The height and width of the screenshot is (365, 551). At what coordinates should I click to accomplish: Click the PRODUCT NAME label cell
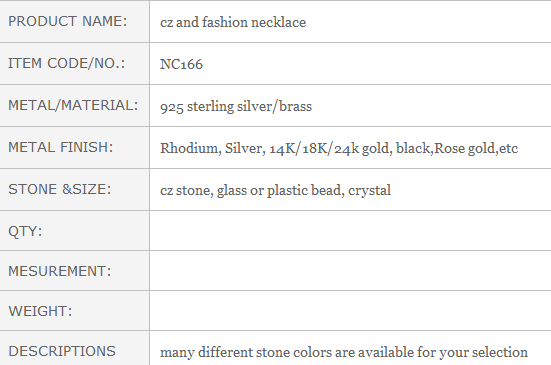click(x=74, y=21)
